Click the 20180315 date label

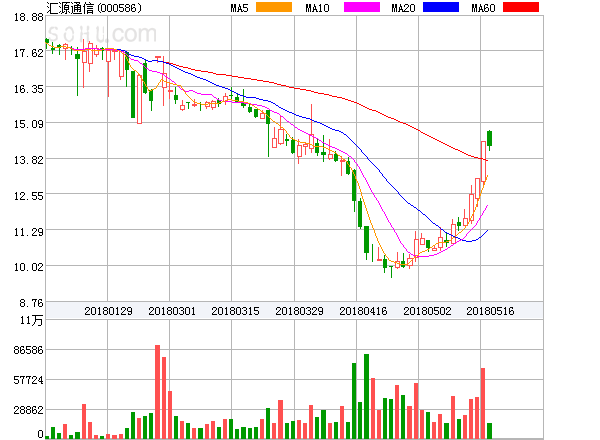(235, 311)
